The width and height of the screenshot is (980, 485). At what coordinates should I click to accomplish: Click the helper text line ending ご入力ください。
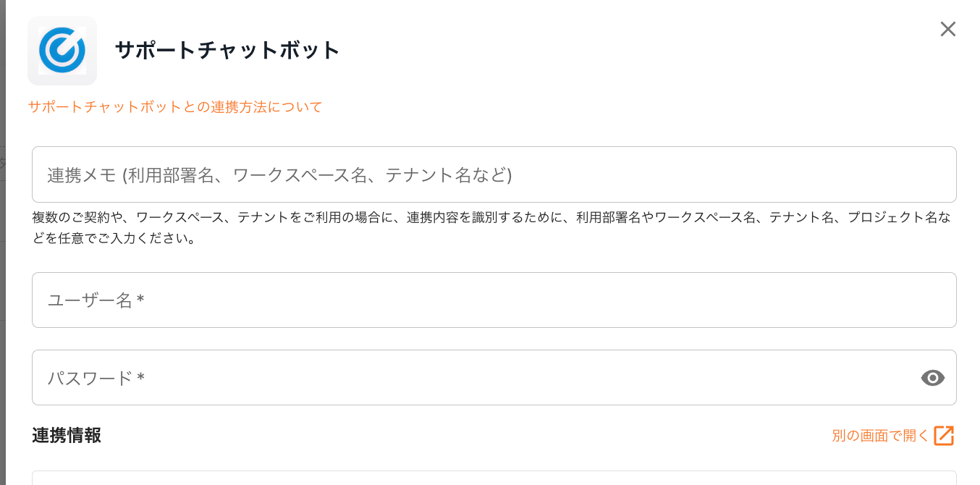coord(114,238)
